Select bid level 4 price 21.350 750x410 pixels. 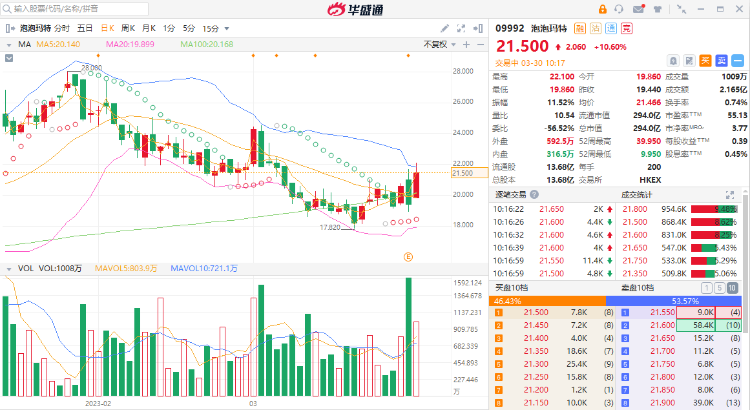(x=536, y=351)
